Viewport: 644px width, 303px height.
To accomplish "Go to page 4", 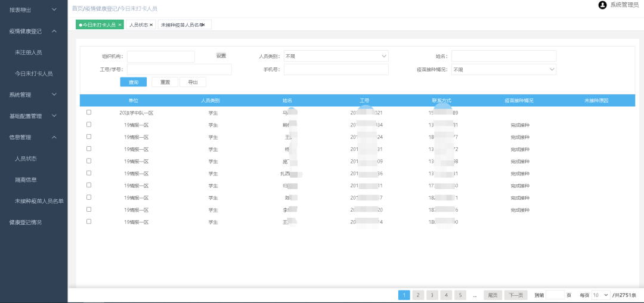I will 446,295.
